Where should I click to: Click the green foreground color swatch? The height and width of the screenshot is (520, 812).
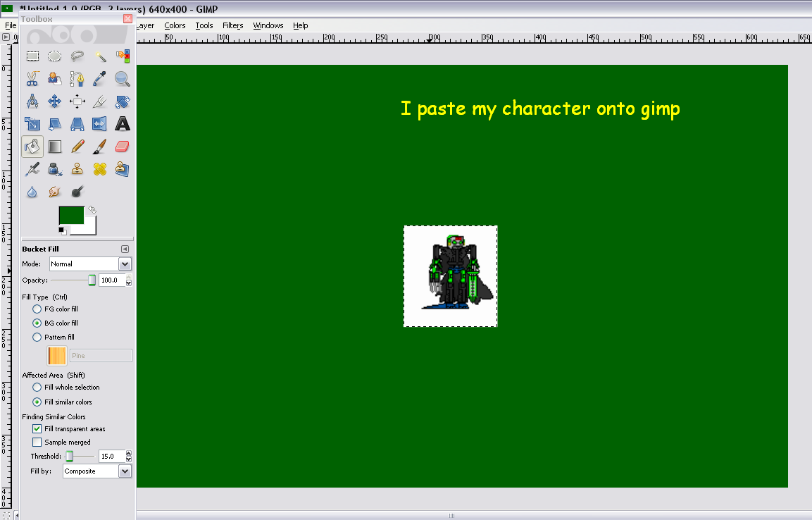coord(71,215)
